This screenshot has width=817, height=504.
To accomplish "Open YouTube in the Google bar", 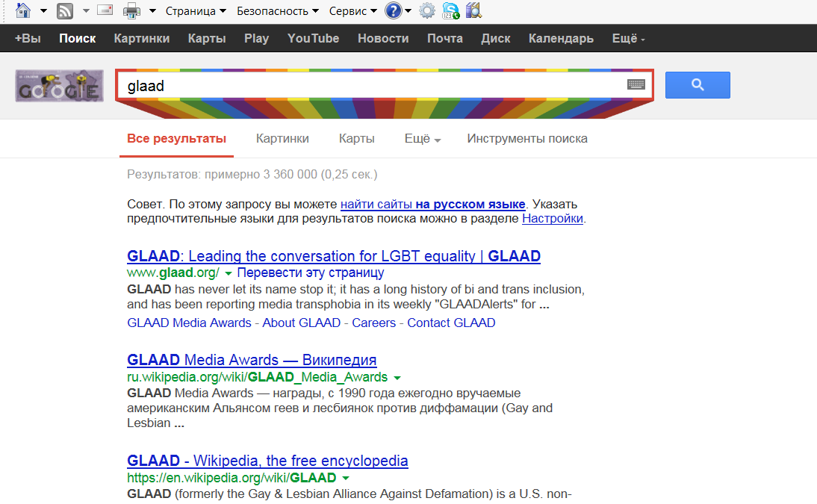I will [x=313, y=39].
